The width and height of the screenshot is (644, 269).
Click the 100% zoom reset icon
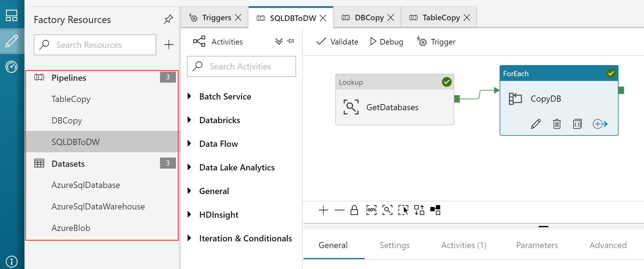(x=371, y=210)
